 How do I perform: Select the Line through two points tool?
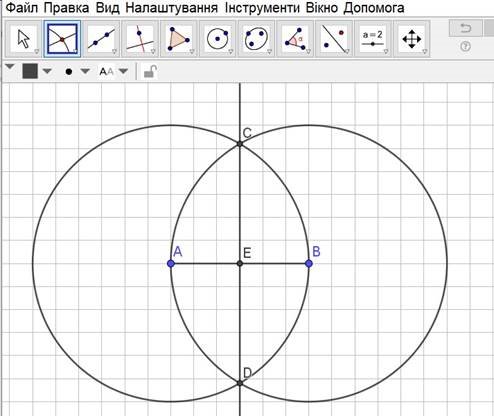tap(101, 39)
